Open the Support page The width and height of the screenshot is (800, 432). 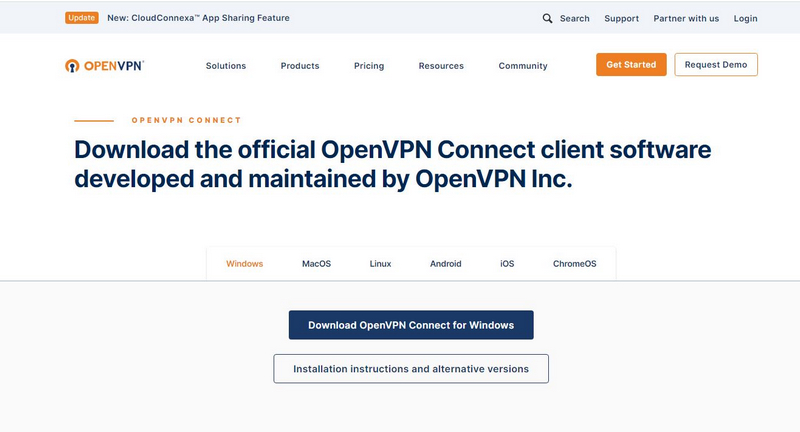click(x=621, y=18)
